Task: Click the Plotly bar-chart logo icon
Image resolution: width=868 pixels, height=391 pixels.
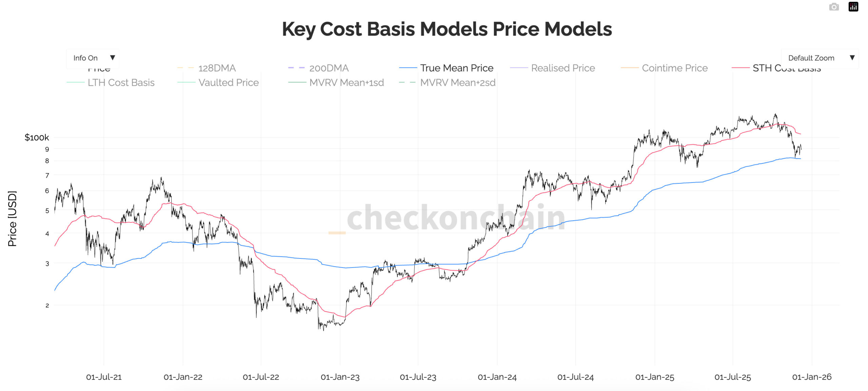Action: pos(853,7)
